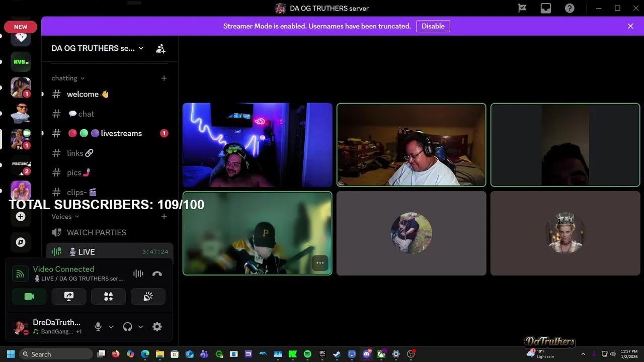The height and width of the screenshot is (362, 644).
Task: Click the 3:47:24 call timer
Action: (155, 252)
